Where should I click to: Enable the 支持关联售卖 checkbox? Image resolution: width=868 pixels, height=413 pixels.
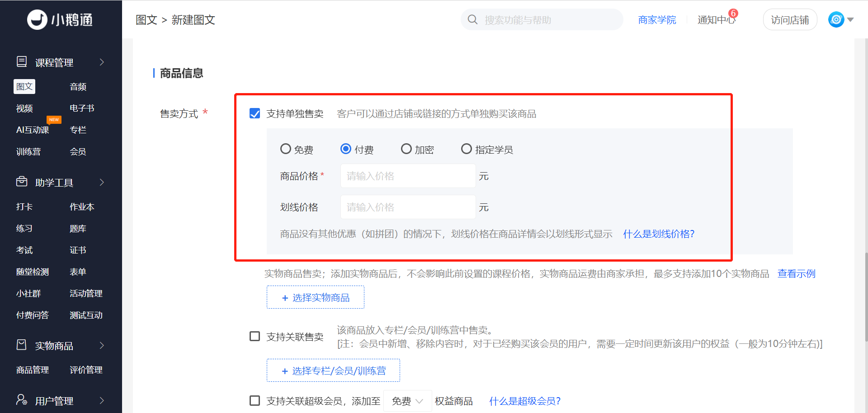point(255,336)
